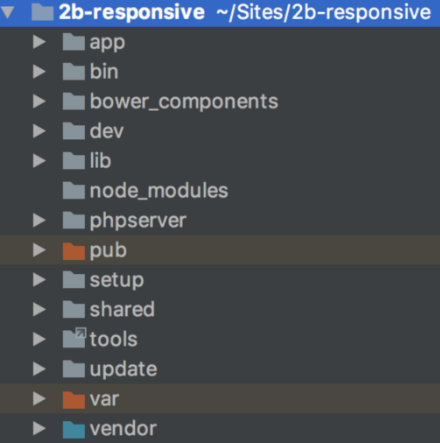
Task: Click the node_modules folder icon
Action: (74, 191)
